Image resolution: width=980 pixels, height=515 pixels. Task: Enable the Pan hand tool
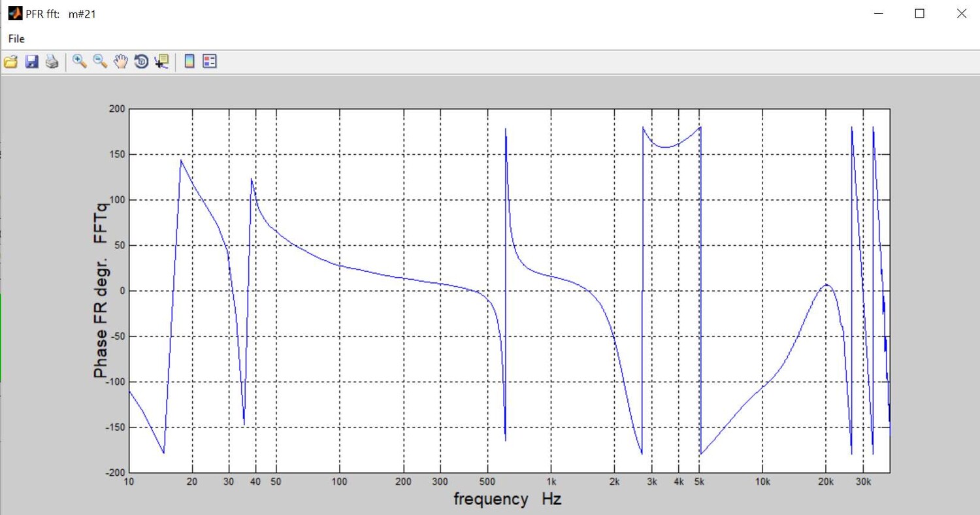[120, 61]
